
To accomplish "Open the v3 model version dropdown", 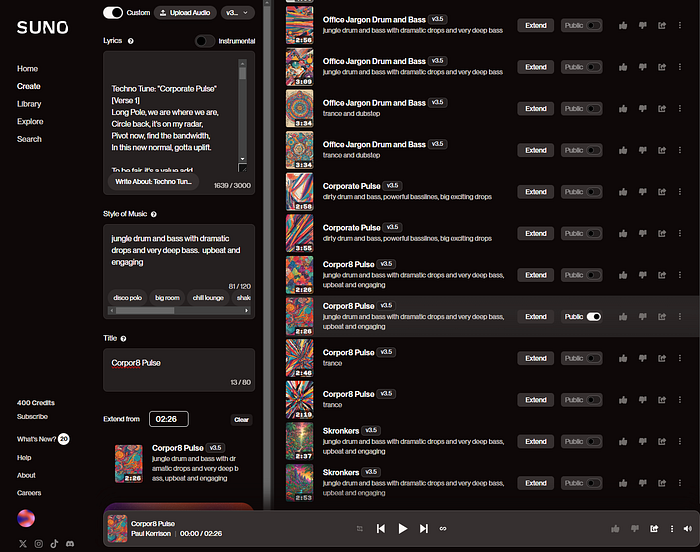I will pyautogui.click(x=238, y=13).
